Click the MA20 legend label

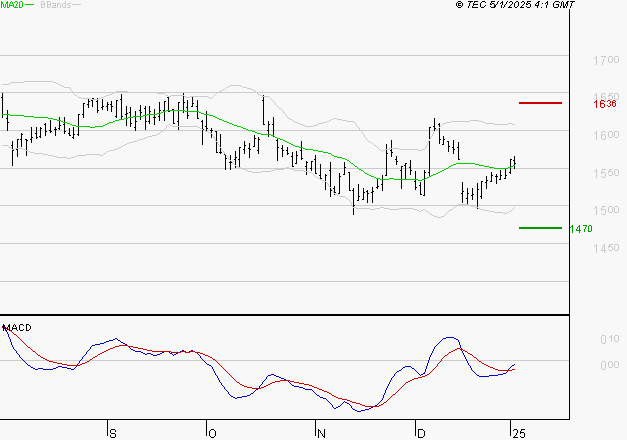pyautogui.click(x=12, y=5)
